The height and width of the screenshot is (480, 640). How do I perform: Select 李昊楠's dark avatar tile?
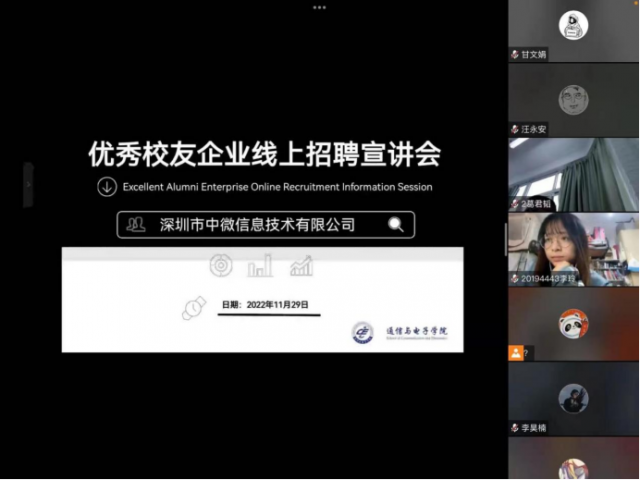pyautogui.click(x=573, y=398)
